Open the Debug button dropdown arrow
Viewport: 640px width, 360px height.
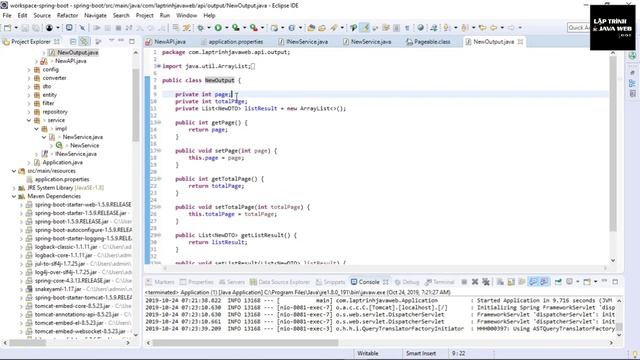(209, 28)
